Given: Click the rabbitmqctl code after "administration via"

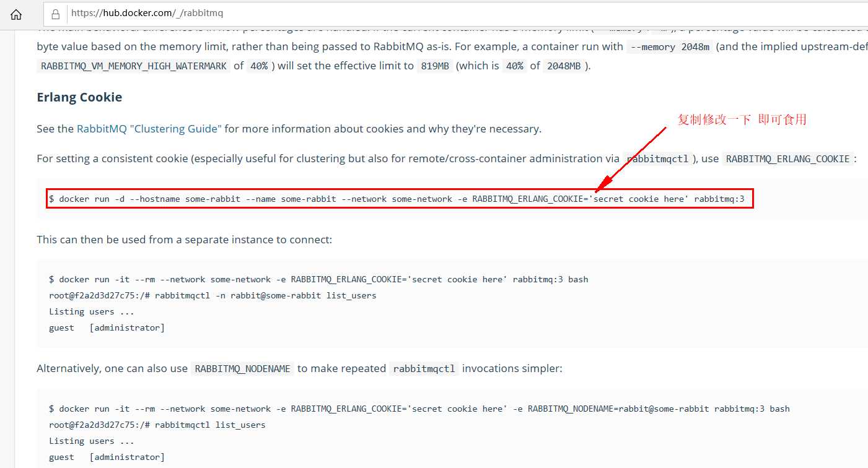Looking at the screenshot, I should 657,159.
